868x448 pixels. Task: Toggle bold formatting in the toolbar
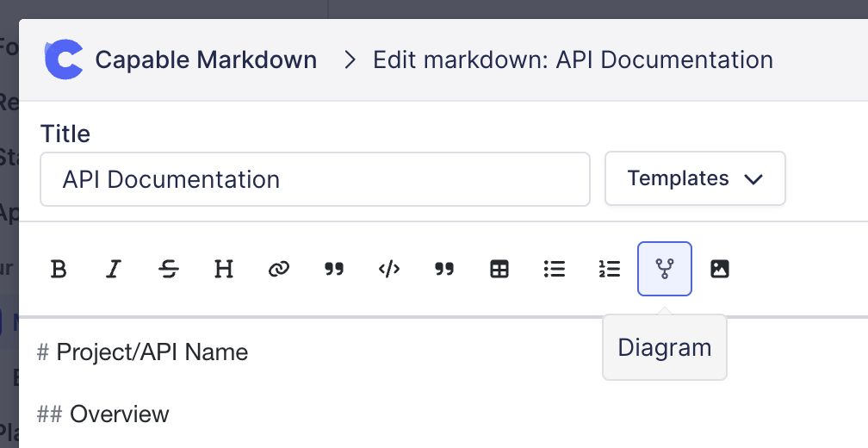click(59, 269)
